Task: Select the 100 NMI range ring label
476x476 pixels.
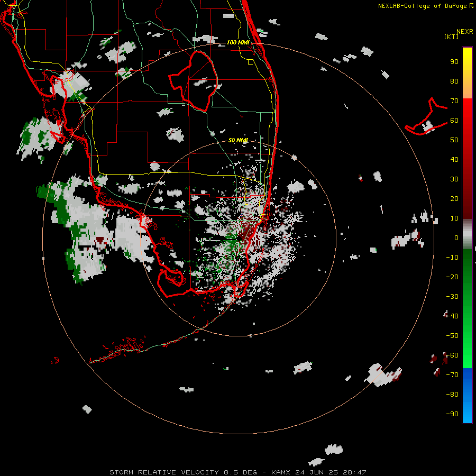Action: [238, 42]
